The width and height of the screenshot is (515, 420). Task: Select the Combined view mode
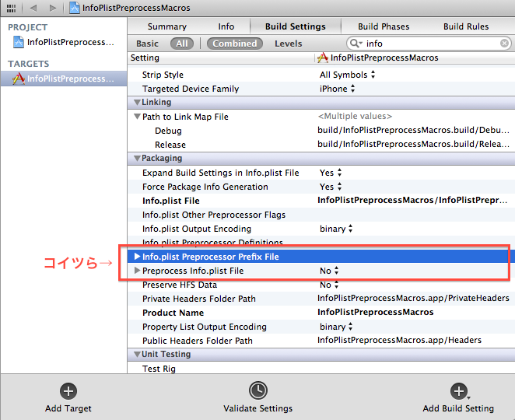[234, 44]
